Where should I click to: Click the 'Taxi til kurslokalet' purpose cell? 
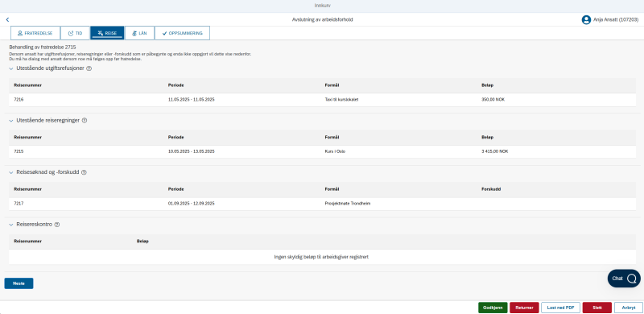tap(341, 100)
